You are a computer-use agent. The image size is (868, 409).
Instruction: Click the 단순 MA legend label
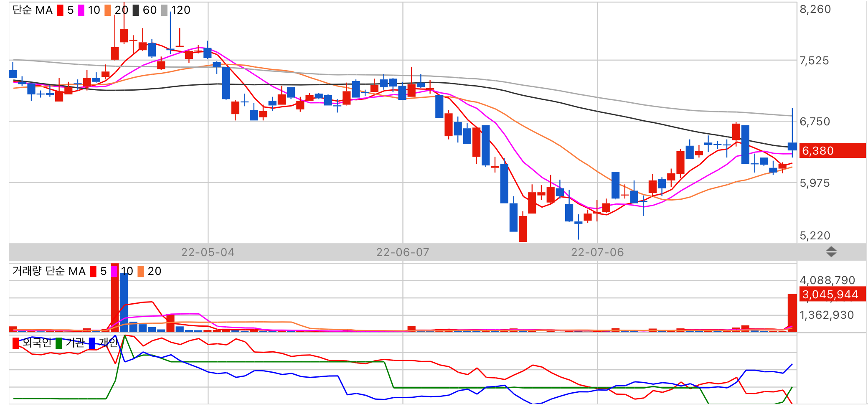click(x=33, y=10)
